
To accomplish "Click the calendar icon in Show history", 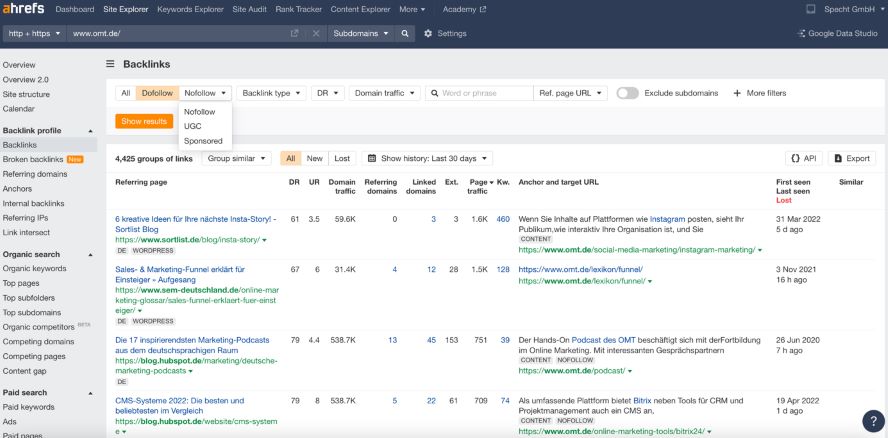I will [x=372, y=159].
